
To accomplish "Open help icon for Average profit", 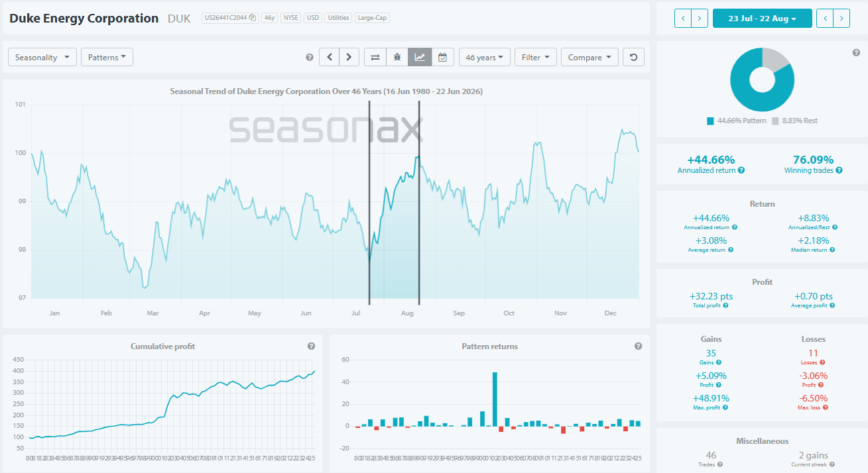I will tap(832, 305).
